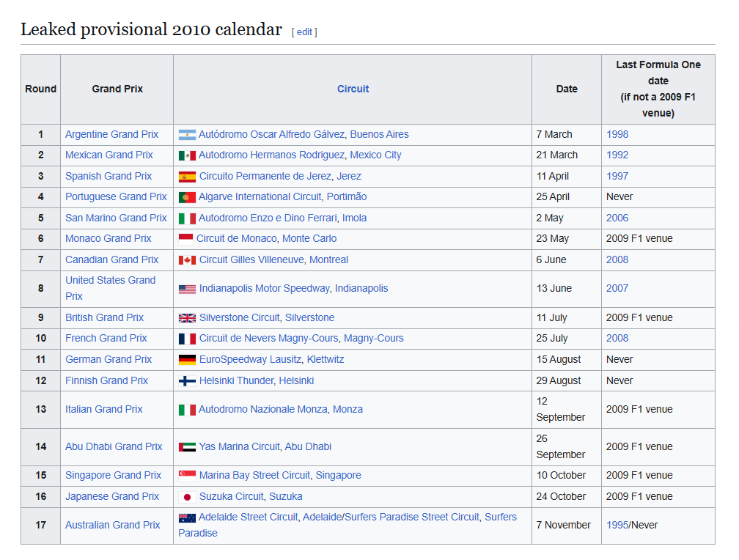The width and height of the screenshot is (739, 560).
Task: Click the Japan flag icon
Action: pyautogui.click(x=187, y=497)
